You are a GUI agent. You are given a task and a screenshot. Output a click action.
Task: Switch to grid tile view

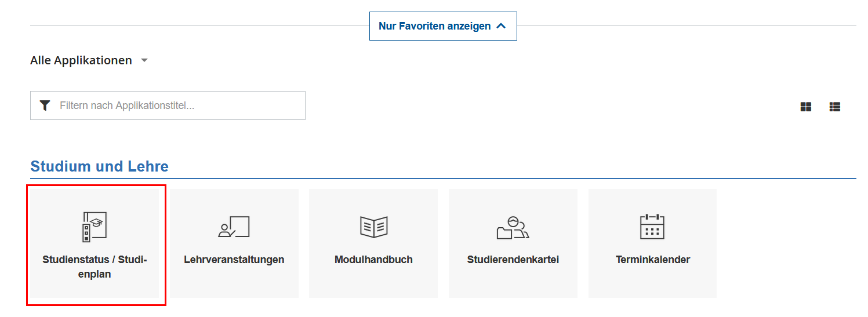805,107
